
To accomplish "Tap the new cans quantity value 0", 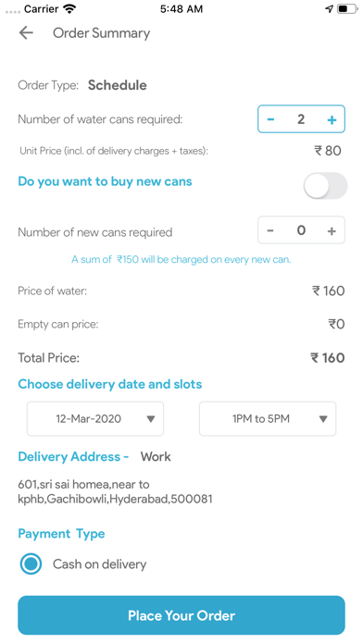I will point(301,230).
